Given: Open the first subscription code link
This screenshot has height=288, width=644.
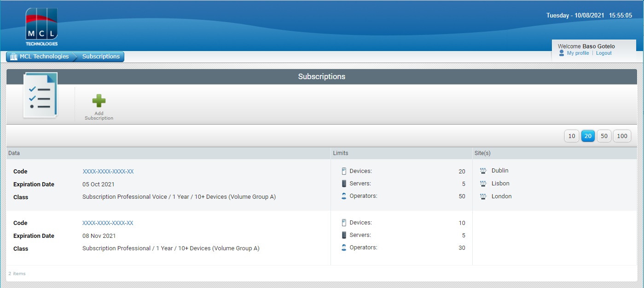Looking at the screenshot, I should pos(107,171).
